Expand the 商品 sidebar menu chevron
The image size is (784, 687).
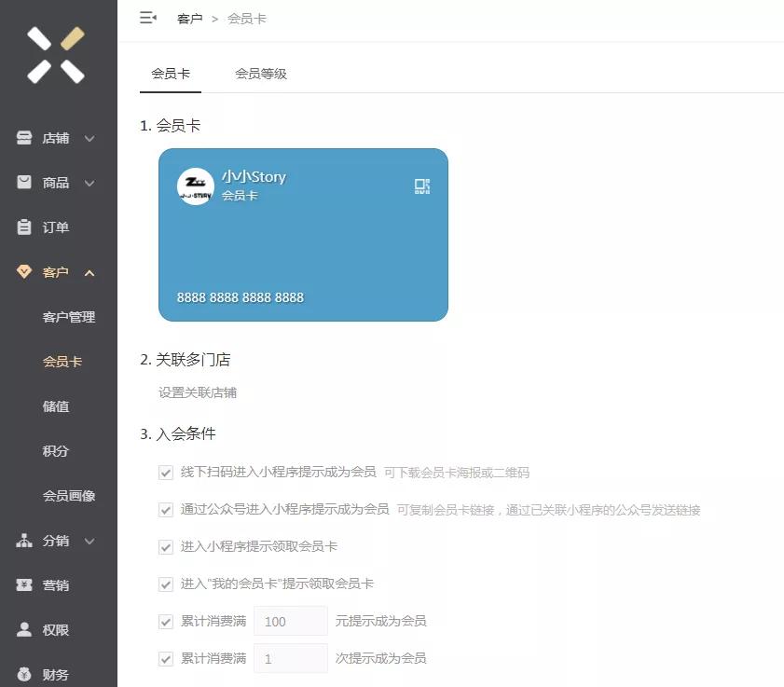[x=89, y=183]
